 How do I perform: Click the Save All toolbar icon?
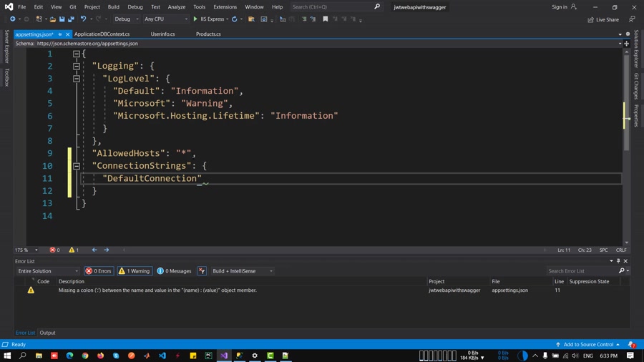(x=71, y=19)
